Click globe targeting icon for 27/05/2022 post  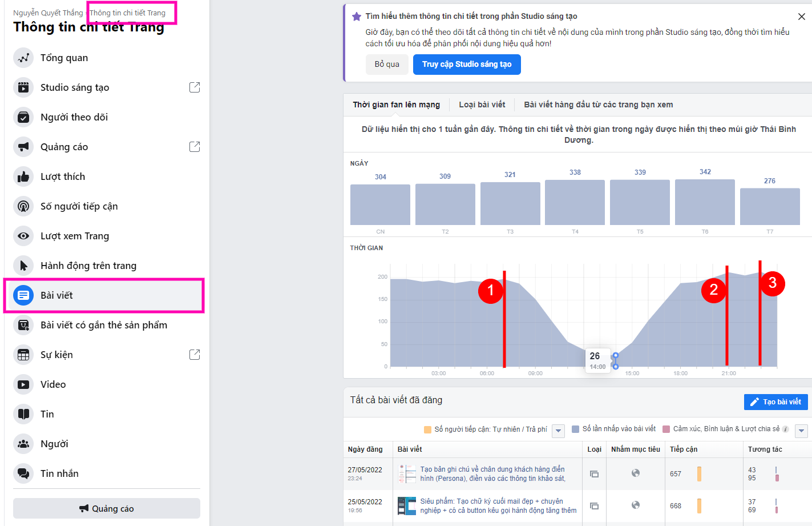coord(636,473)
